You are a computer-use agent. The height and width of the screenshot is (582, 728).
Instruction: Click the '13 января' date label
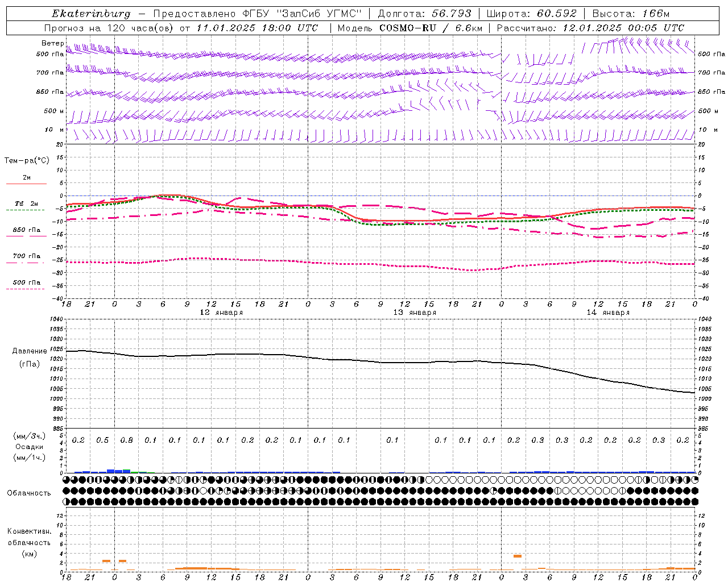(415, 313)
